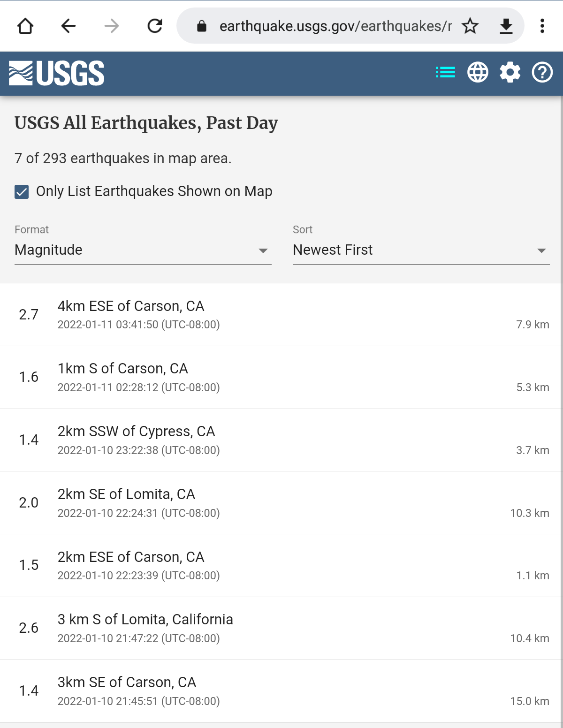Bookmark page with the star icon
Image resolution: width=563 pixels, height=728 pixels.
pos(470,26)
